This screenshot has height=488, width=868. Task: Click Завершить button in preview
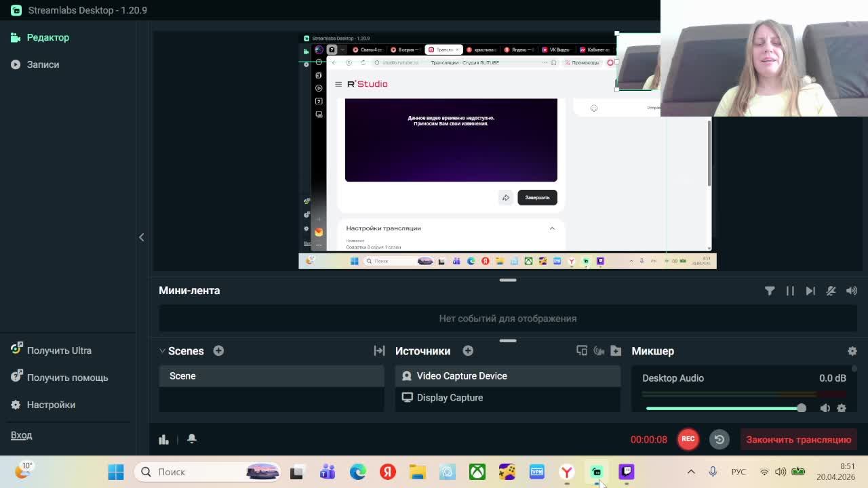(x=537, y=197)
